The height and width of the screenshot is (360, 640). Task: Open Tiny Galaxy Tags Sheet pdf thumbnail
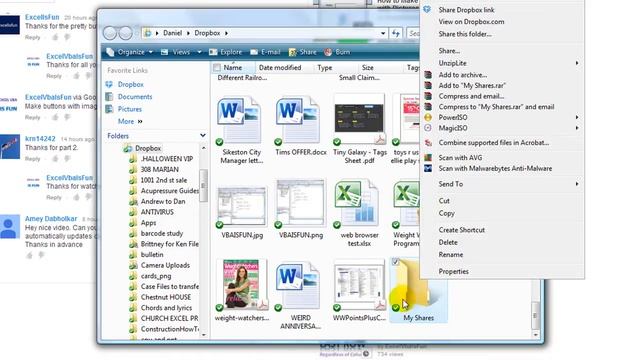(x=359, y=120)
